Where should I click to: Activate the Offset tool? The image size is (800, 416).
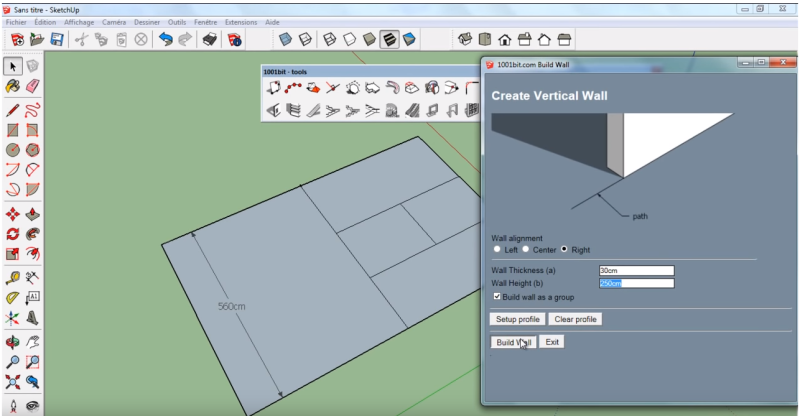tap(33, 254)
